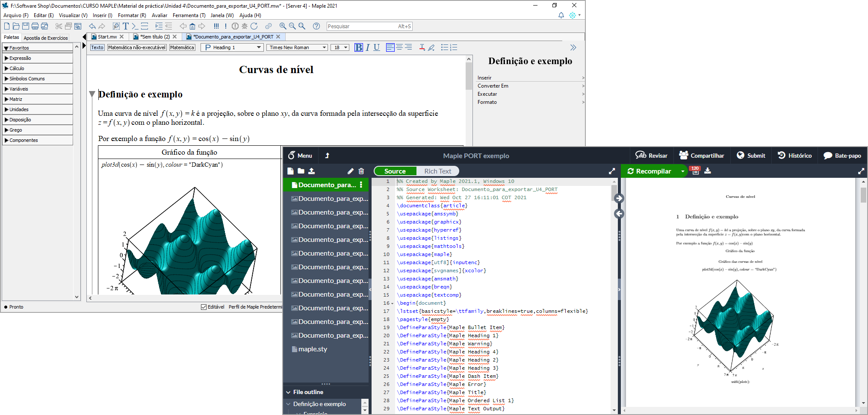
Task: Expand the Expressão palette
Action: tap(38, 58)
